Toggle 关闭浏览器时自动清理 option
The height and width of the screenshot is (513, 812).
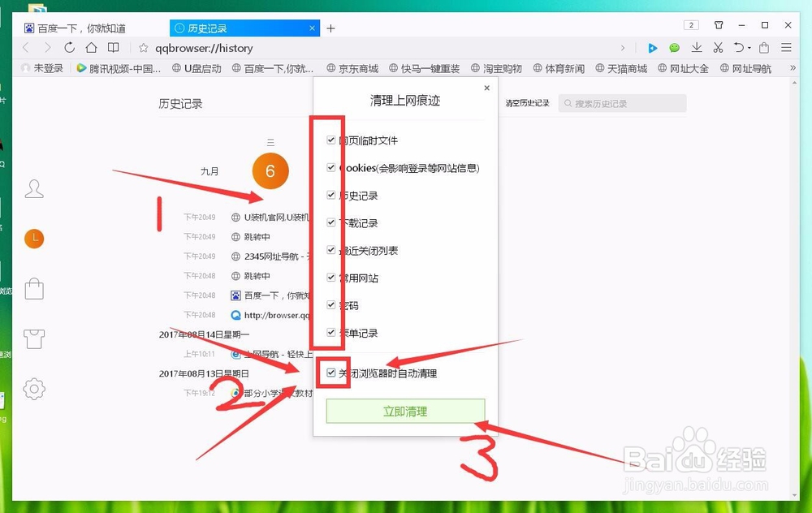click(x=330, y=373)
